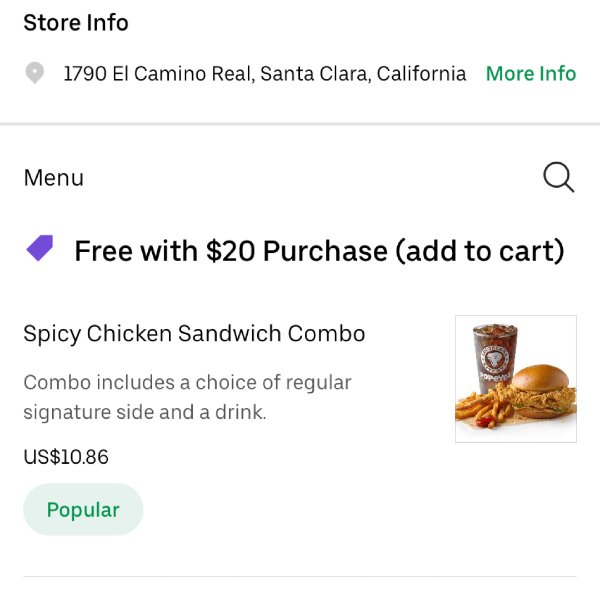Tap the Store Info heading
600x600 pixels.
[x=76, y=22]
